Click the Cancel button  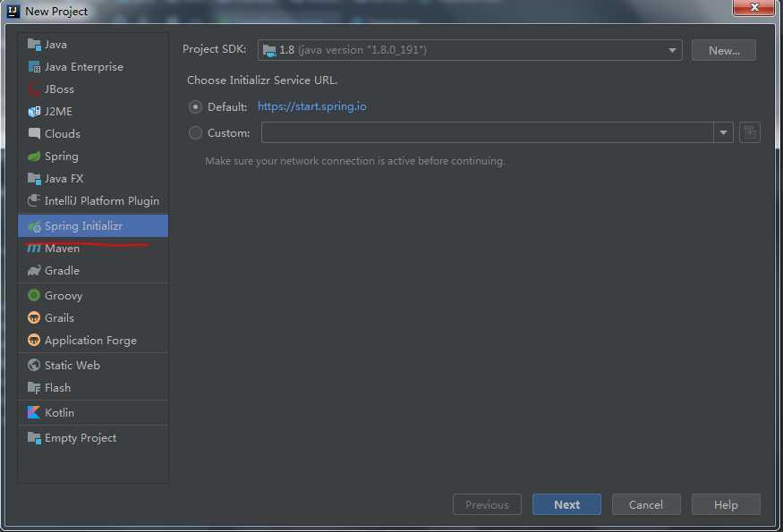coord(646,504)
